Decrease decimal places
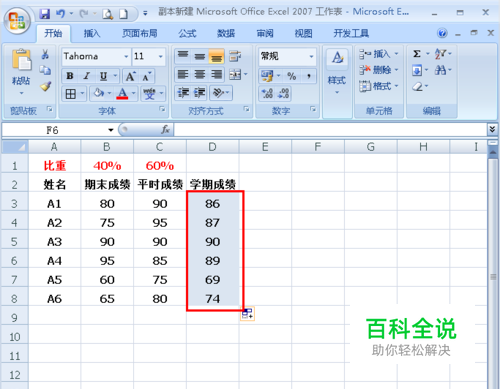Screen dimensions: 500x389 (284, 93)
